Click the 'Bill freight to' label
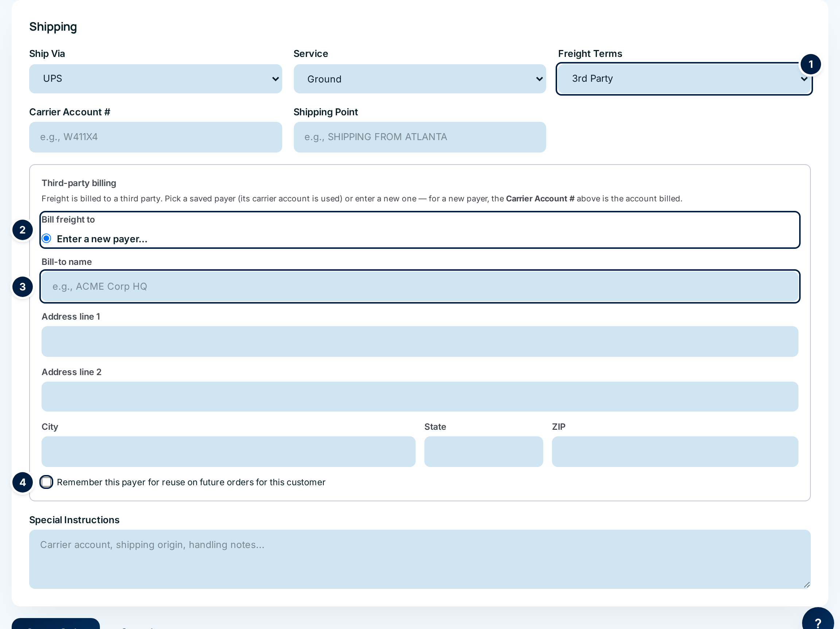The width and height of the screenshot is (840, 629). click(x=68, y=220)
